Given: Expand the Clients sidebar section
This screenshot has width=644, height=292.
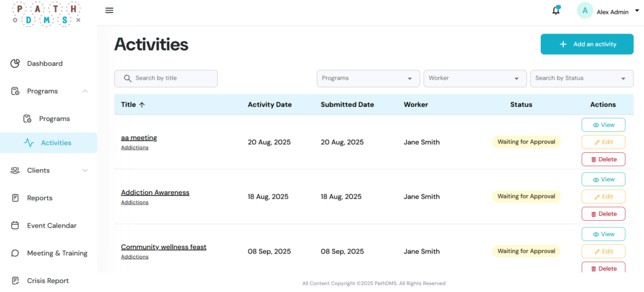Looking at the screenshot, I should pyautogui.click(x=85, y=171).
